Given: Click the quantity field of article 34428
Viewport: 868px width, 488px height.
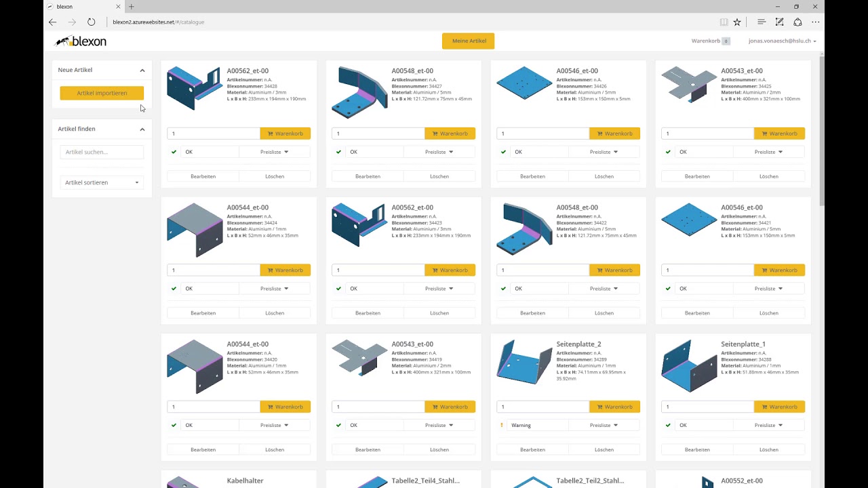Looking at the screenshot, I should (x=214, y=134).
